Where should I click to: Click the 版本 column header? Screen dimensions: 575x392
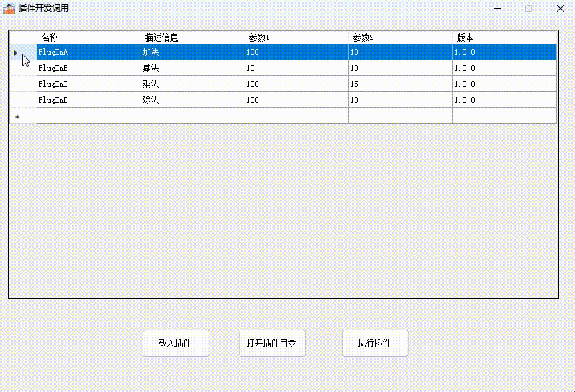click(504, 37)
